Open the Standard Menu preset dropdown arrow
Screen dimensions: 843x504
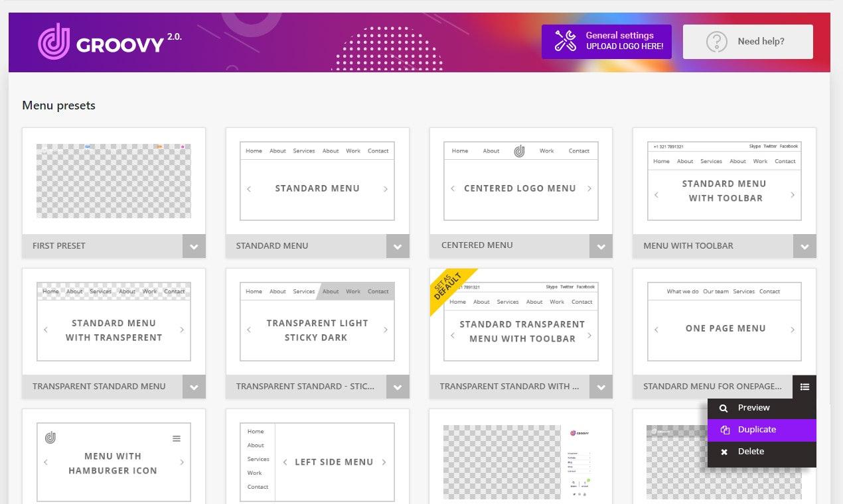pyautogui.click(x=397, y=247)
